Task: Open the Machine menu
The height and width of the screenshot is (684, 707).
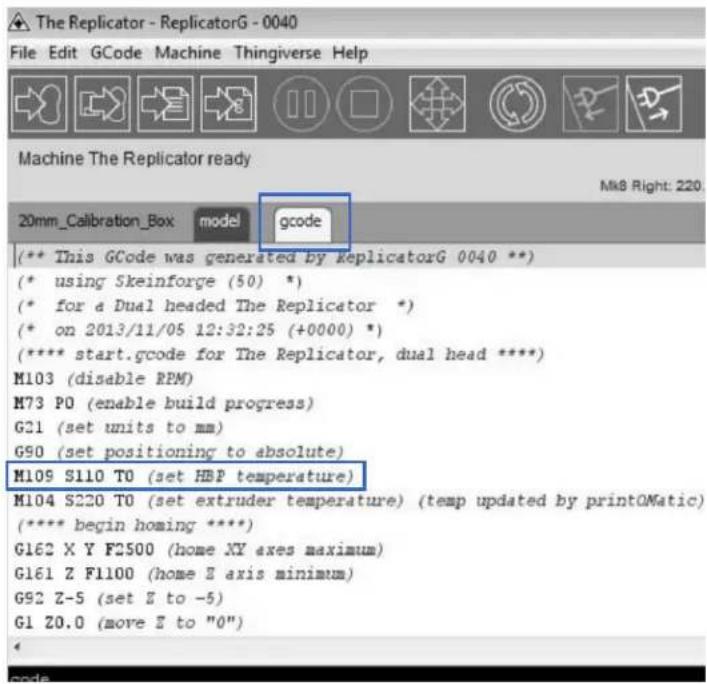Action: 188,53
